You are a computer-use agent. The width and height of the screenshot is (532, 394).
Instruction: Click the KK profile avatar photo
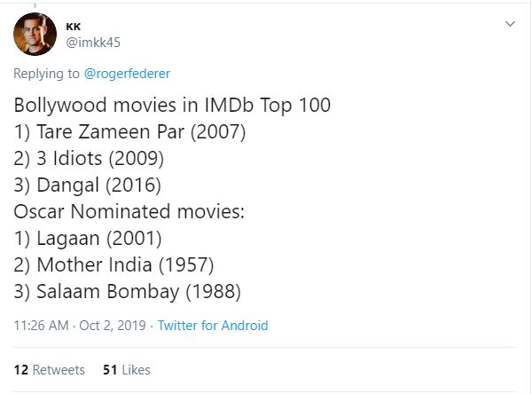36,35
